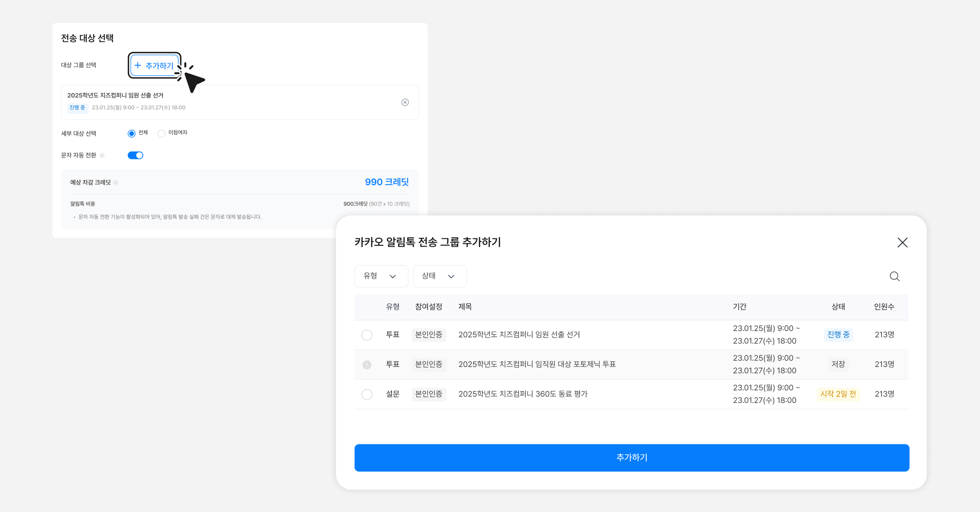
Task: Select the 전체 radio option
Action: [132, 133]
